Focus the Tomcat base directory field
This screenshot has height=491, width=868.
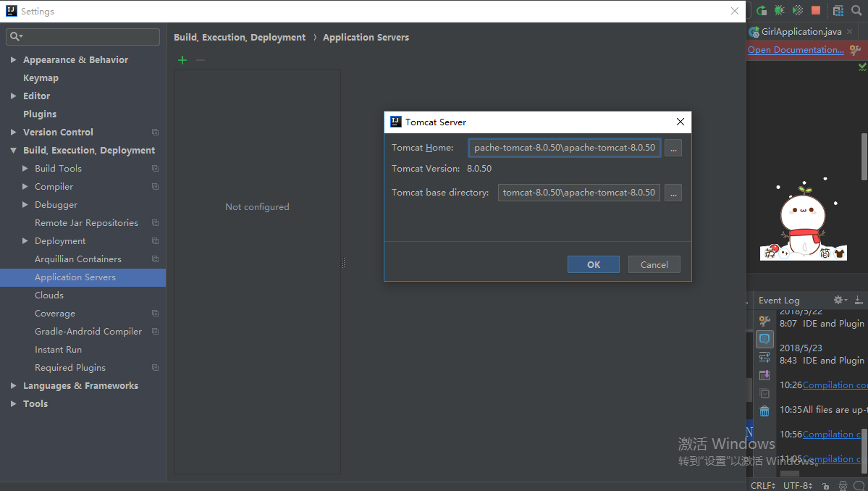579,193
